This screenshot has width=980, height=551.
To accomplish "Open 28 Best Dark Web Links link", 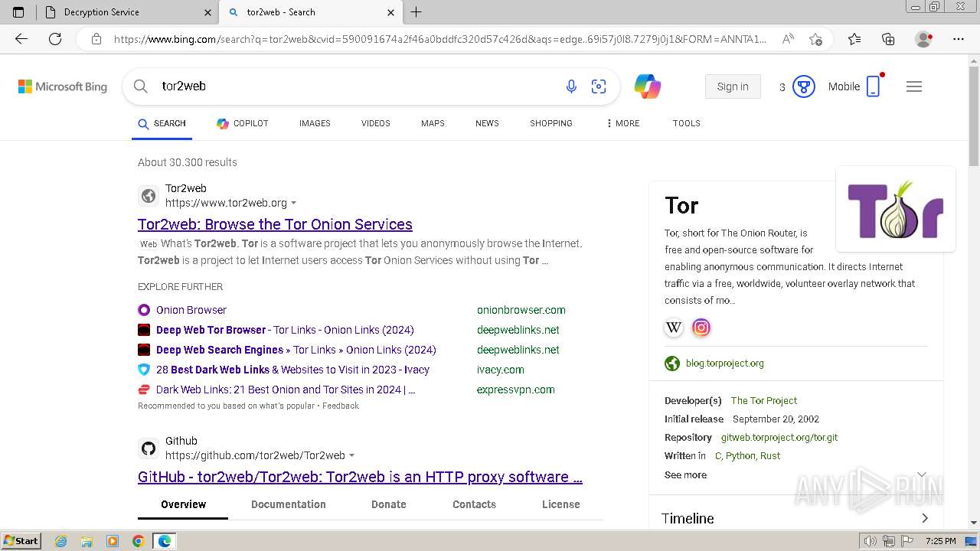I will [292, 370].
